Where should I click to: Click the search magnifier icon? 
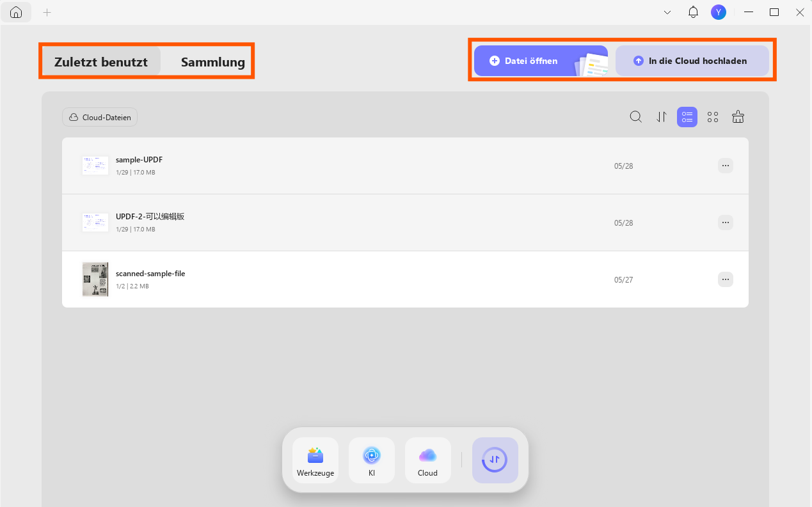coord(636,117)
